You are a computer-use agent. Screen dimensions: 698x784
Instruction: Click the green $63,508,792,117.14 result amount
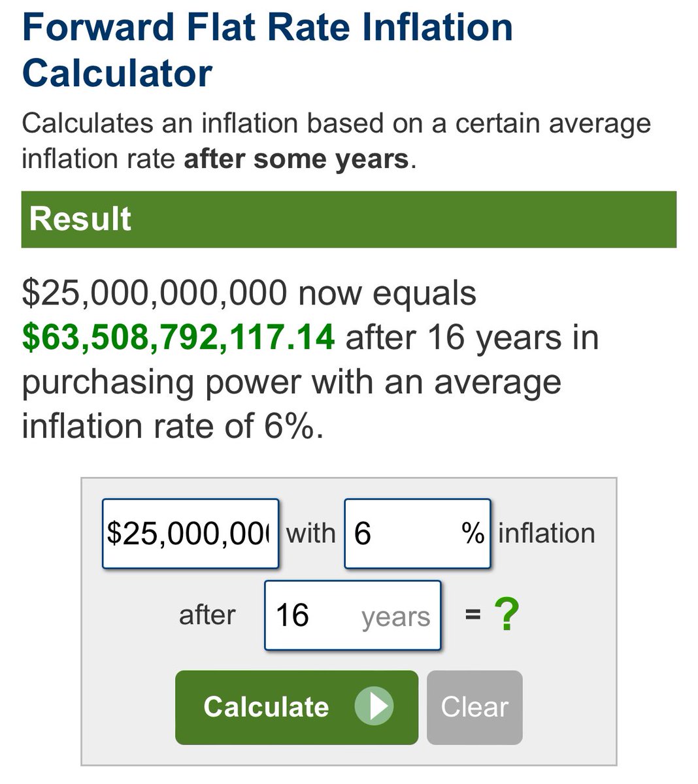point(178,338)
